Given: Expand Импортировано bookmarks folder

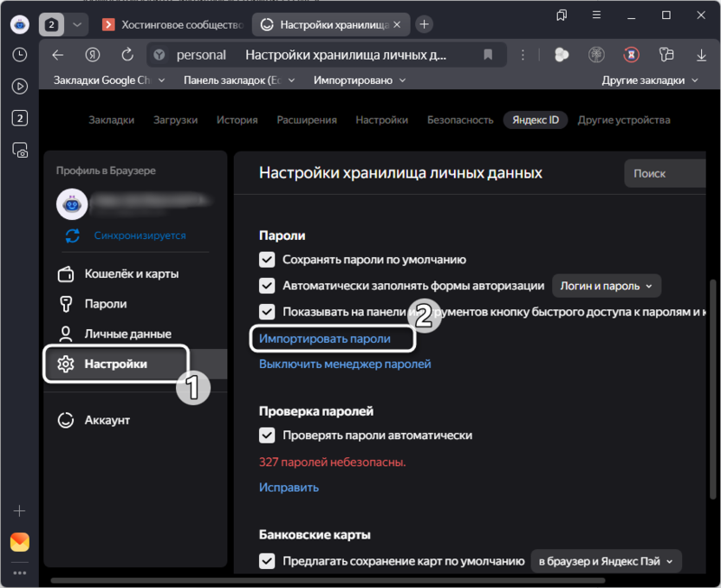Looking at the screenshot, I should [360, 81].
